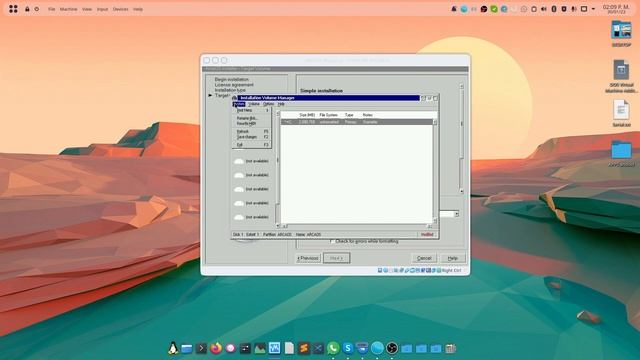Click the microphone tray icon

tap(574, 9)
